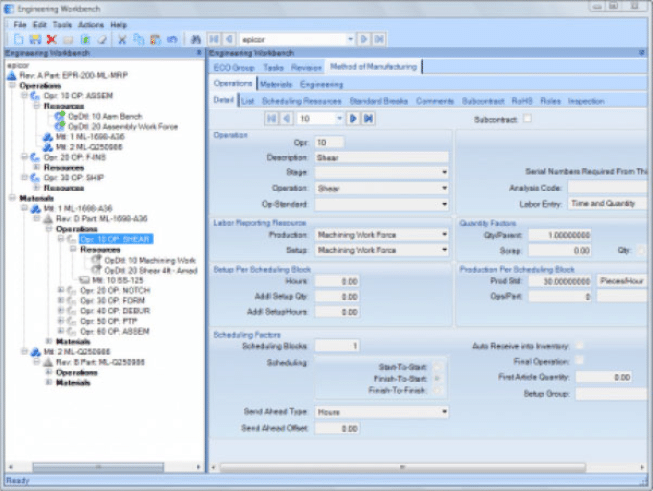
Task: Open the Actions menu
Action: (90, 24)
